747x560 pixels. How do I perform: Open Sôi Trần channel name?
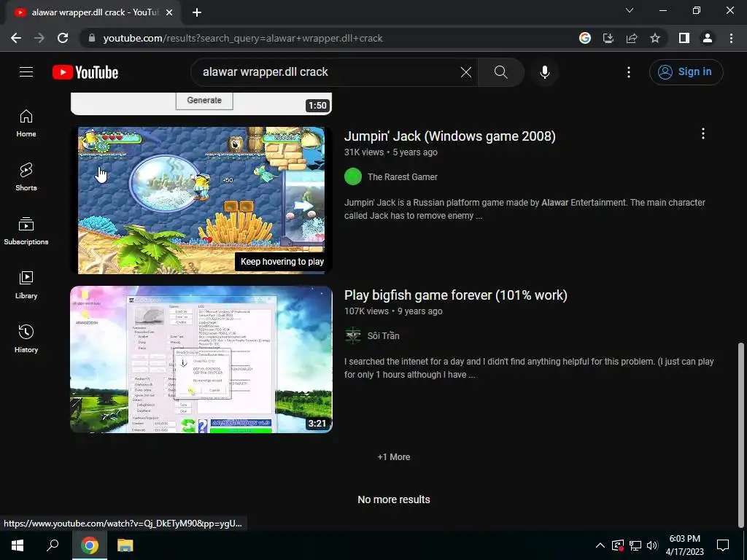pyautogui.click(x=384, y=335)
